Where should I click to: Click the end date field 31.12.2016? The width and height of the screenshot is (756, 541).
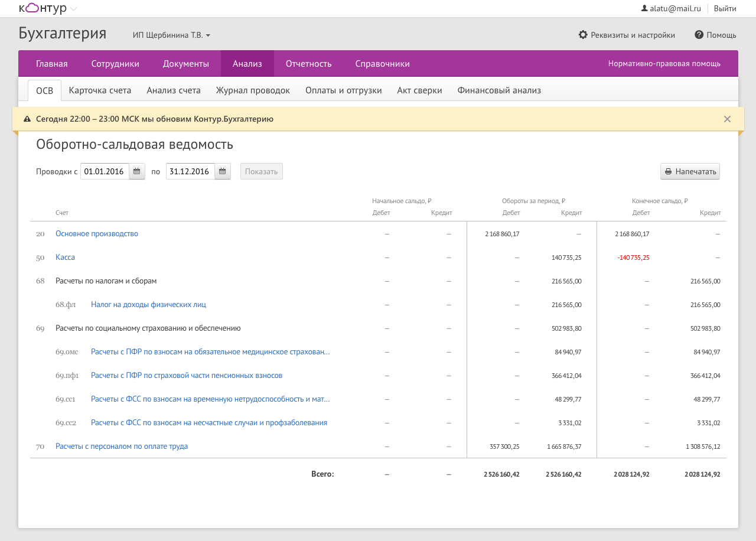(190, 172)
